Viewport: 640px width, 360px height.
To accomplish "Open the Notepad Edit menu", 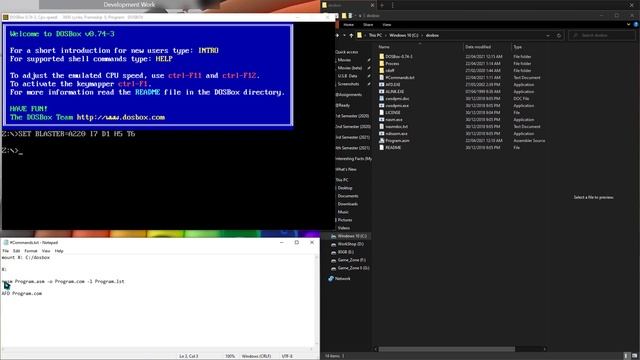I will (16, 251).
